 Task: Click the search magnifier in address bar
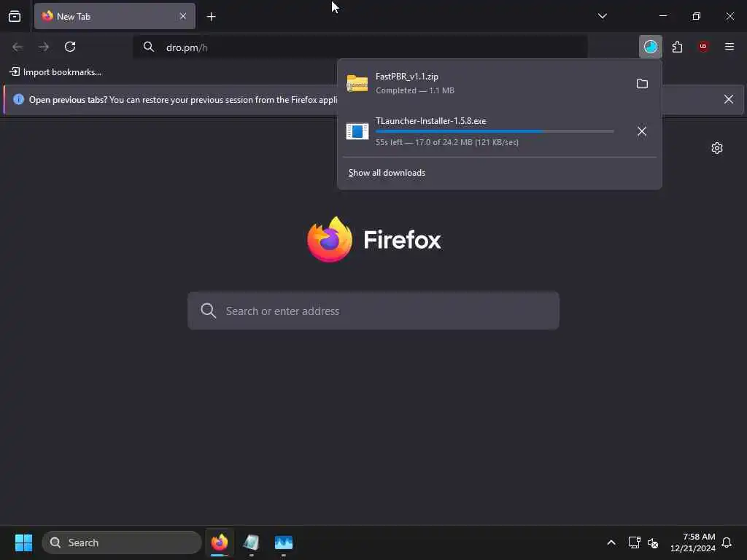point(149,47)
